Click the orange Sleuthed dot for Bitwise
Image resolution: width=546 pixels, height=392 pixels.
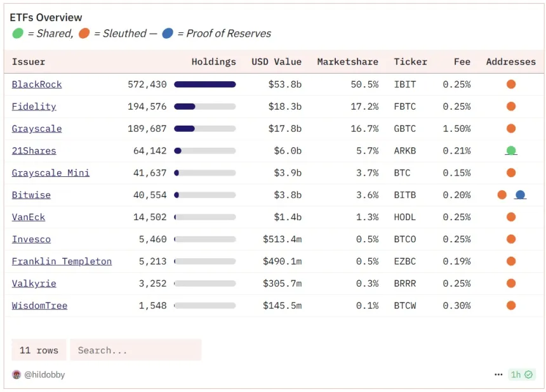[502, 195]
